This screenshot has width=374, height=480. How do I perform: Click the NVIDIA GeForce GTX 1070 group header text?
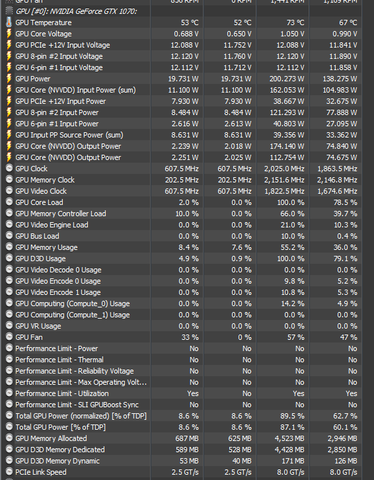click(76, 11)
